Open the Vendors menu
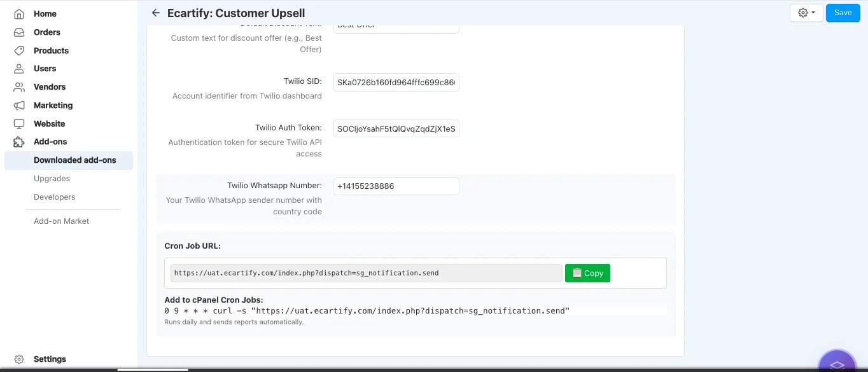Image resolution: width=868 pixels, height=372 pixels. [50, 87]
